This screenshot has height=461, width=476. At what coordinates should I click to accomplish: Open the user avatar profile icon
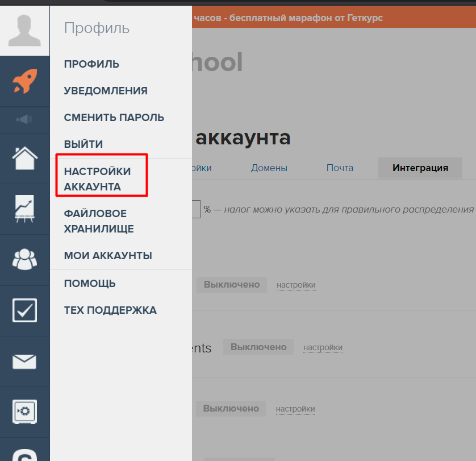(x=24, y=30)
